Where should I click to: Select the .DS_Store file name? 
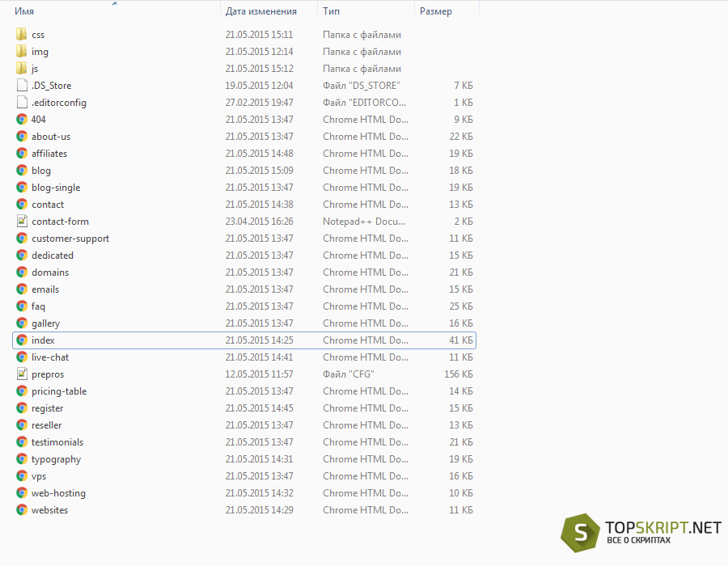pos(51,86)
